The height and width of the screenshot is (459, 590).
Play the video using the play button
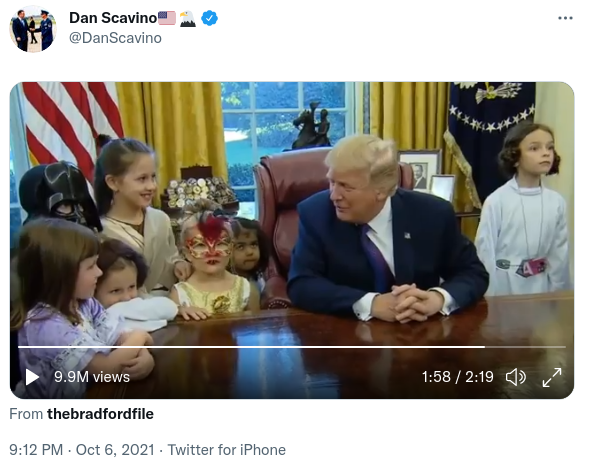pyautogui.click(x=32, y=377)
